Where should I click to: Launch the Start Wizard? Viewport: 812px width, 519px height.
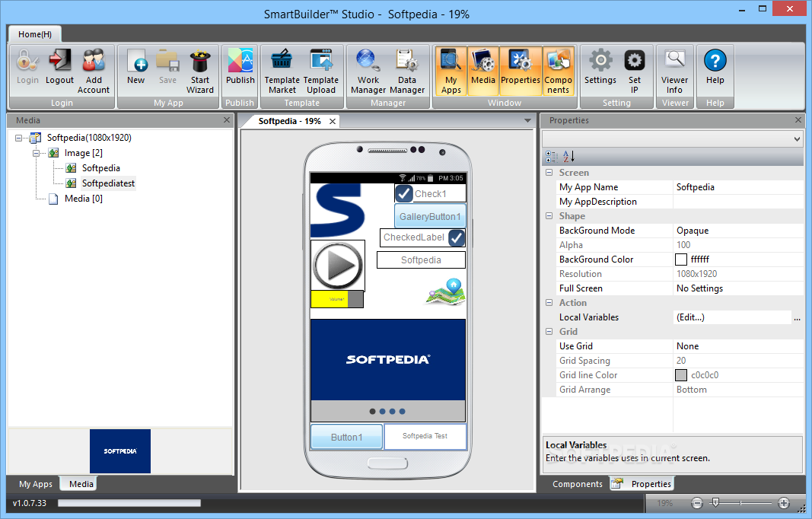[x=200, y=72]
